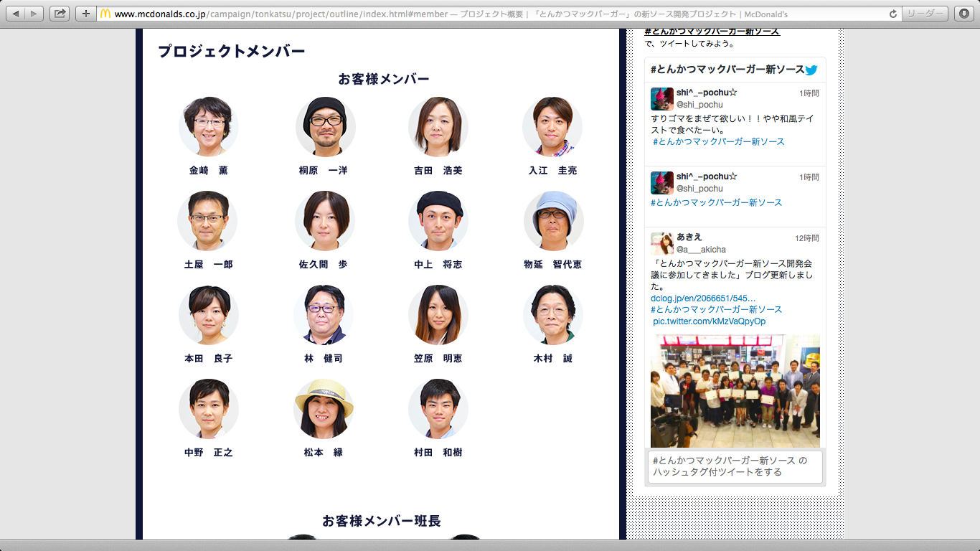Go forward with the browser forward arrow
This screenshot has width=980, height=551.
pyautogui.click(x=34, y=13)
